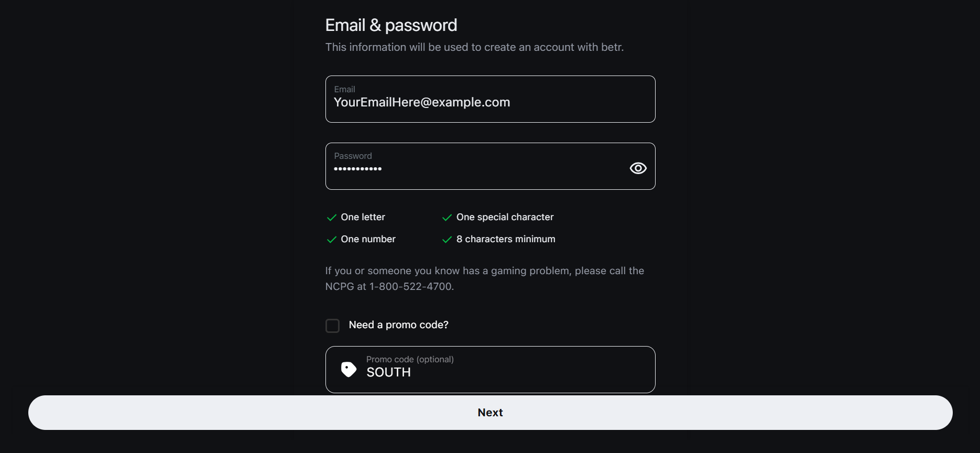Click the checkmark beside One letter
This screenshot has height=453, width=980.
click(331, 218)
